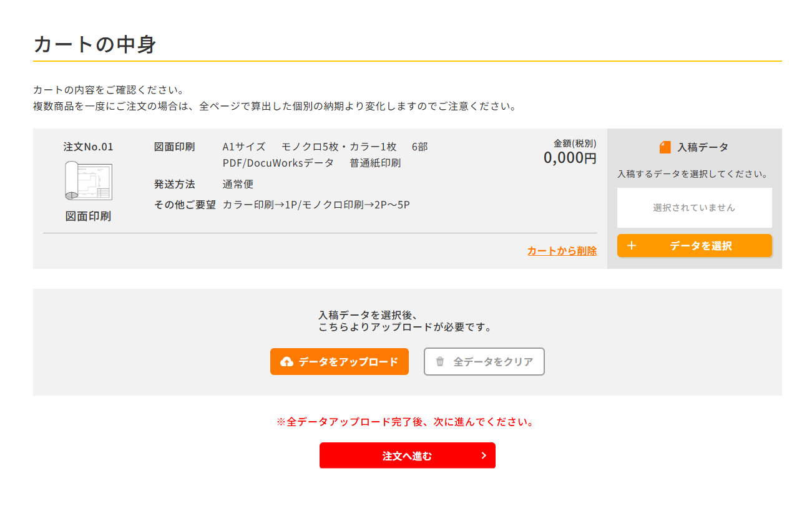The image size is (812, 506).
Task: Select data with the データを選択 button
Action: click(x=694, y=246)
